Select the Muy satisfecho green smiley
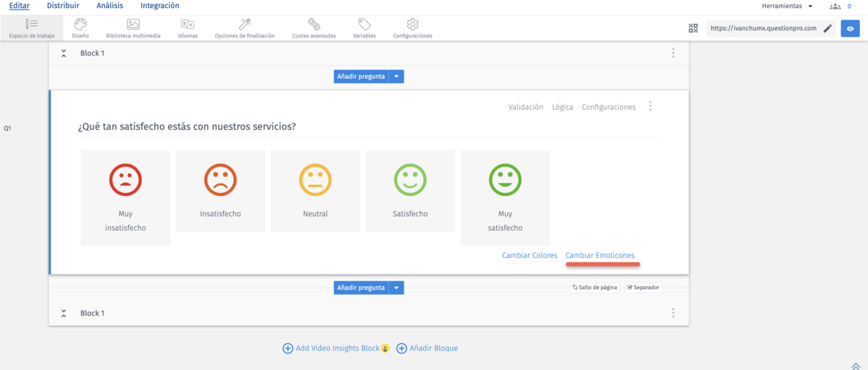This screenshot has width=868, height=370. pos(505,180)
